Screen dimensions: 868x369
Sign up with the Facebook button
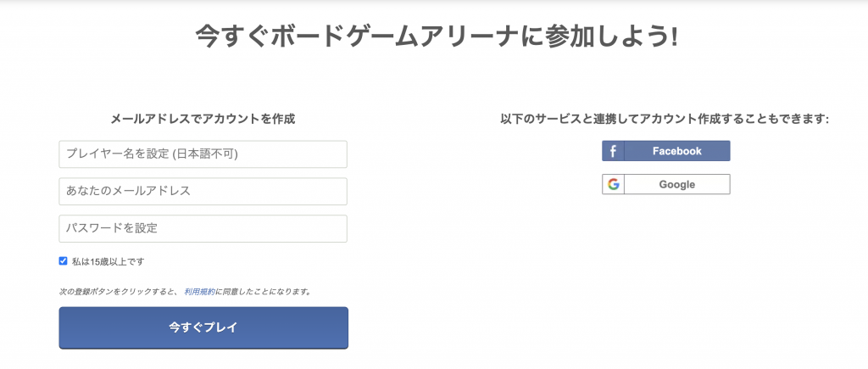tap(666, 151)
